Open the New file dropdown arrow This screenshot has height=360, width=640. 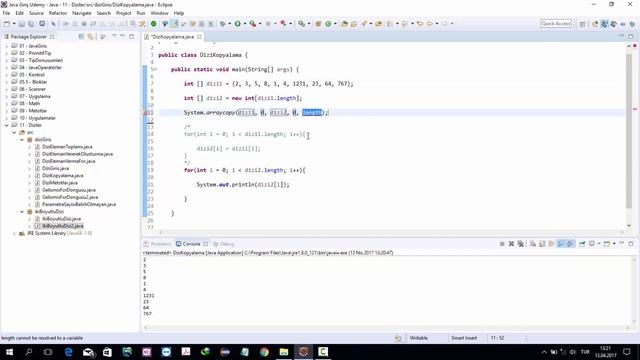[13, 24]
